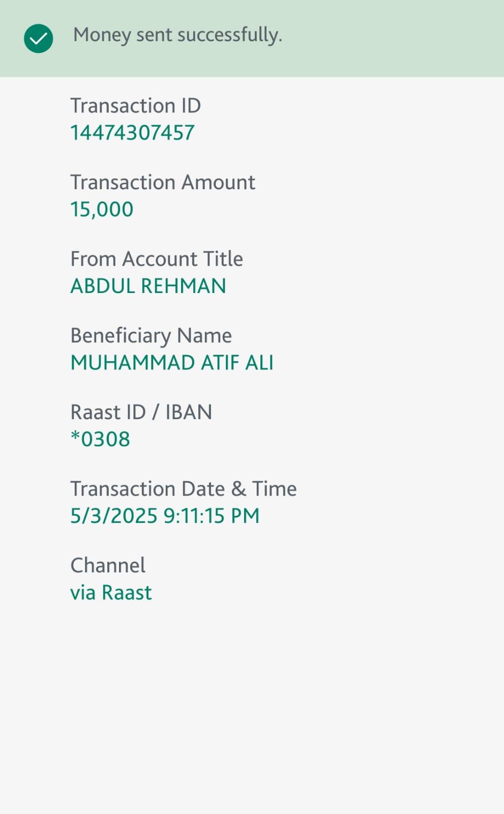504x814 pixels.
Task: Select sender name ABDUL REHMAN
Action: (x=148, y=286)
